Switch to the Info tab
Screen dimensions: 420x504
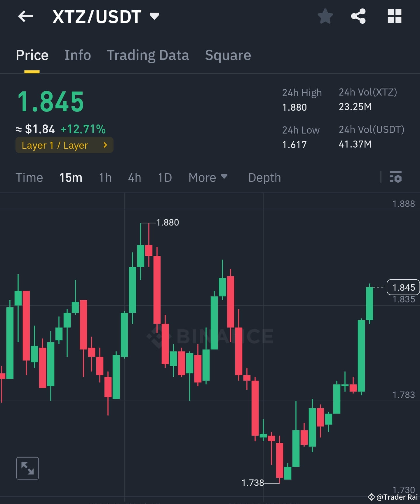pos(78,55)
